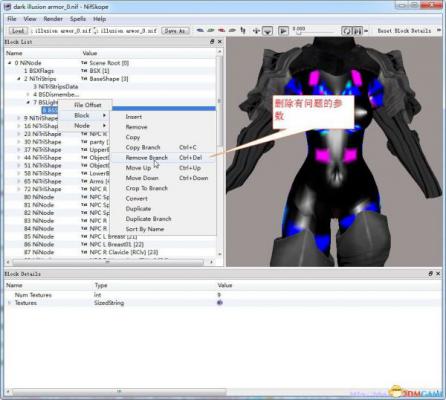The height and width of the screenshot is (400, 446).
Task: Click the Load button
Action: click(18, 31)
